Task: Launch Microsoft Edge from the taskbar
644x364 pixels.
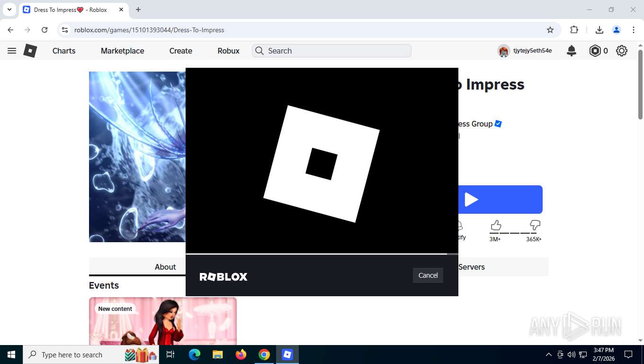Action: pyautogui.click(x=195, y=355)
